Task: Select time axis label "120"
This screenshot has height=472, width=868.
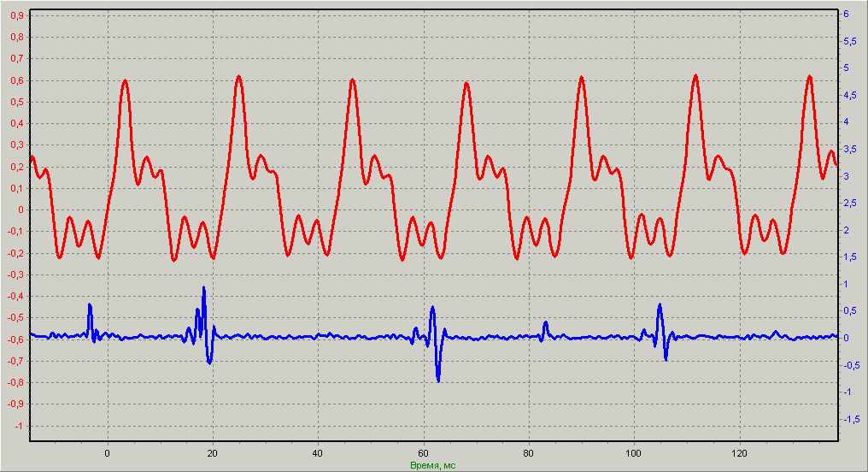Action: click(740, 453)
